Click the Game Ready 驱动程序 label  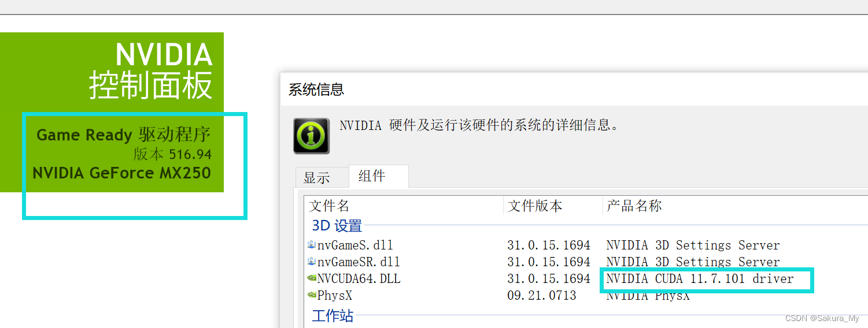(124, 135)
